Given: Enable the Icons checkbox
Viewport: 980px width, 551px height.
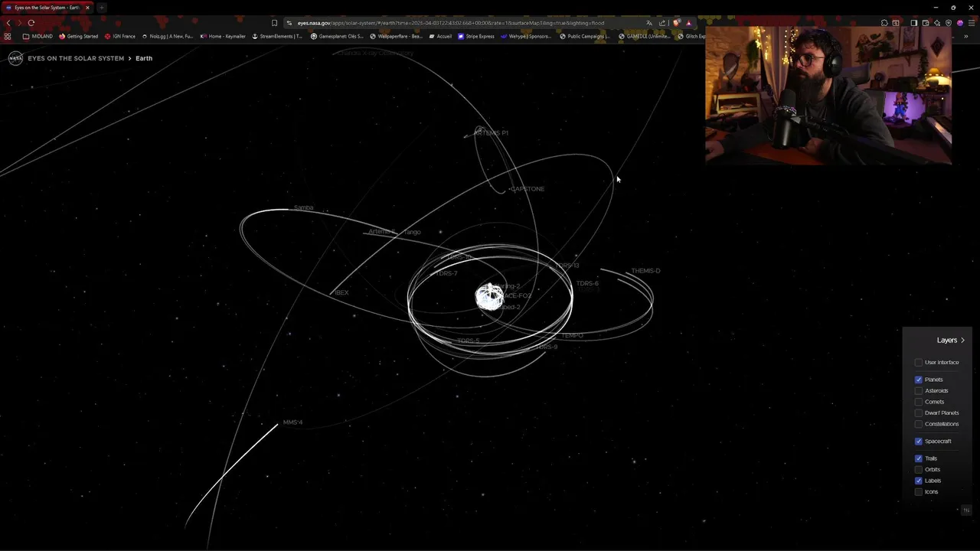Looking at the screenshot, I should coord(919,491).
